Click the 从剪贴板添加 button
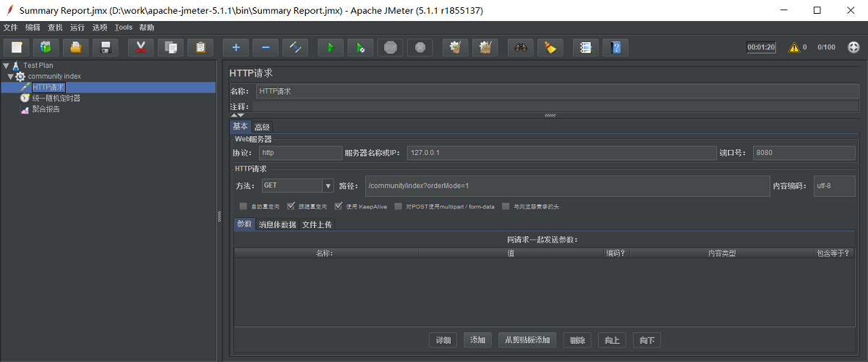Viewport: 868px width, 362px height. (x=528, y=340)
